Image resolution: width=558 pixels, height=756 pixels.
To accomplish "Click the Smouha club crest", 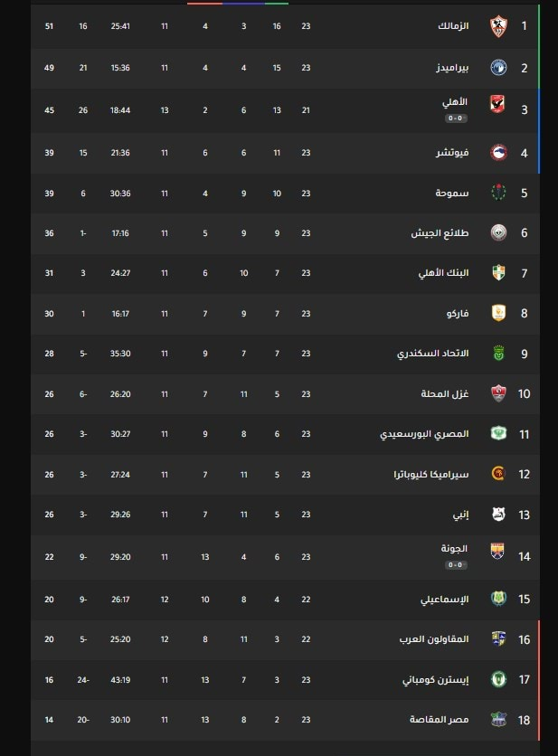I will 498,193.
